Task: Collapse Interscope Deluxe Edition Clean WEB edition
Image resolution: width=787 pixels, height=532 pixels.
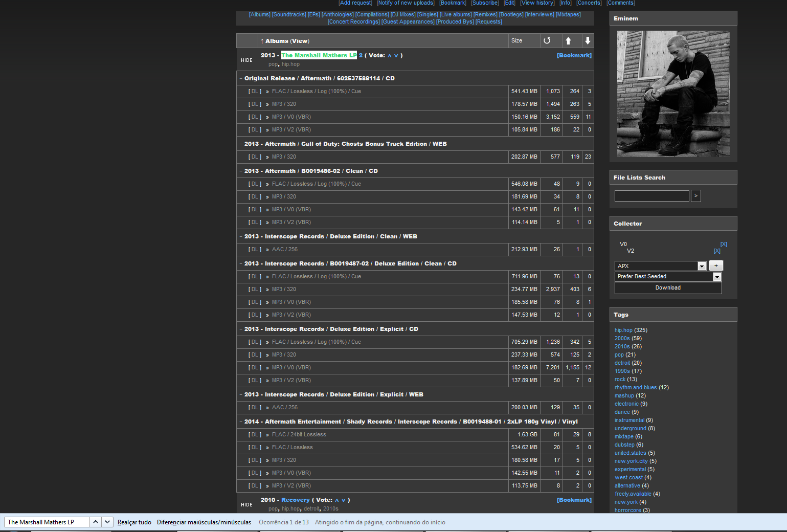Action: 241,236
